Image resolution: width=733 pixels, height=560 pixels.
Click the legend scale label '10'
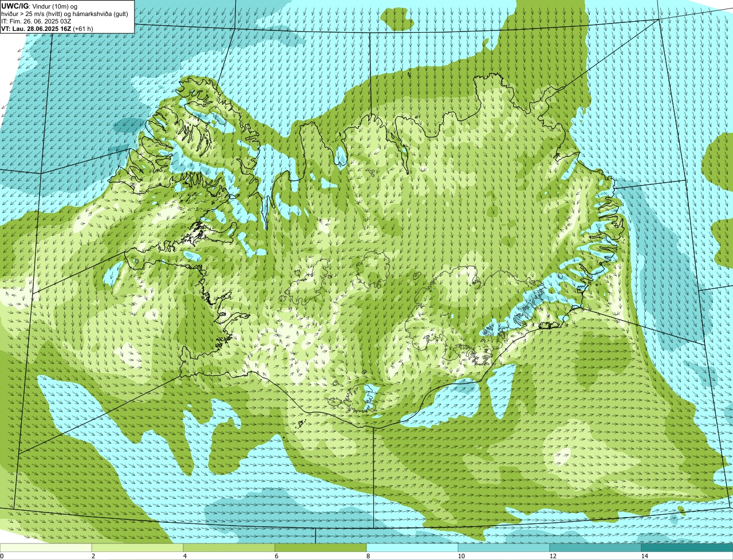[x=460, y=556]
